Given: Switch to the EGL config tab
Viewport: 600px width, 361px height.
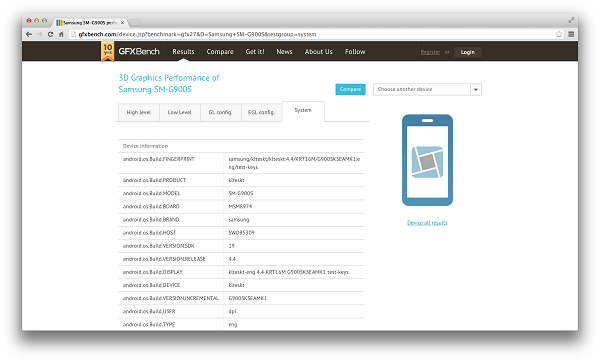Looking at the screenshot, I should tap(261, 112).
